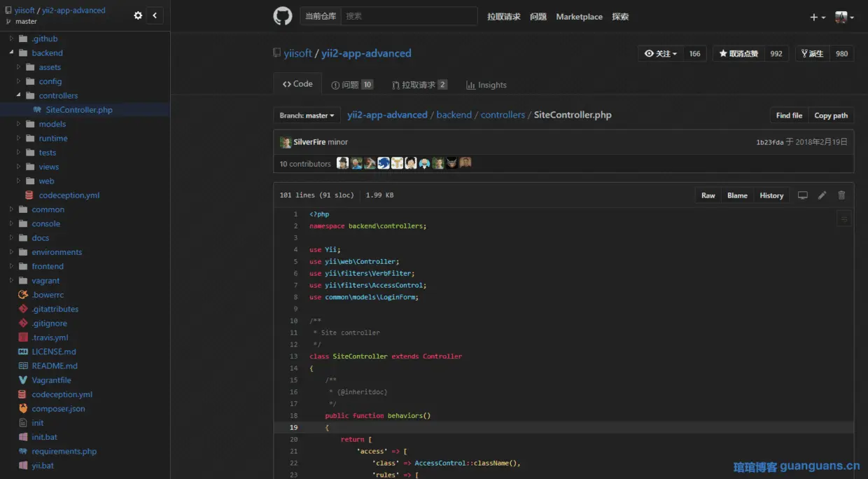Click 取消点赞 unstar button
868x479 pixels.
coord(738,54)
